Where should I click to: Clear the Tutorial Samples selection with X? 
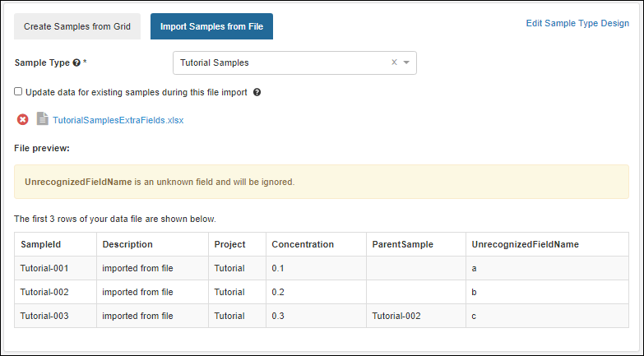[393, 62]
